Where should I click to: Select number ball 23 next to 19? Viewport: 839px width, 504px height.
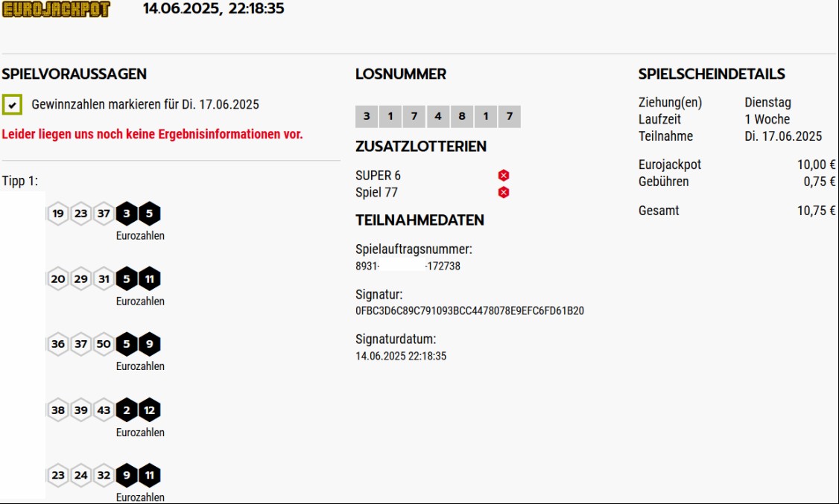80,214
